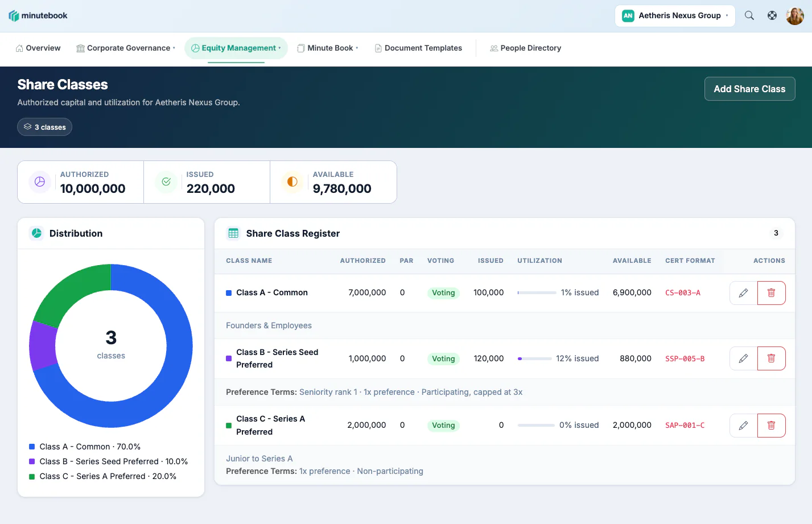Open the Aetheris Nexus Group company switcher
This screenshot has height=524, width=812.
tap(675, 16)
